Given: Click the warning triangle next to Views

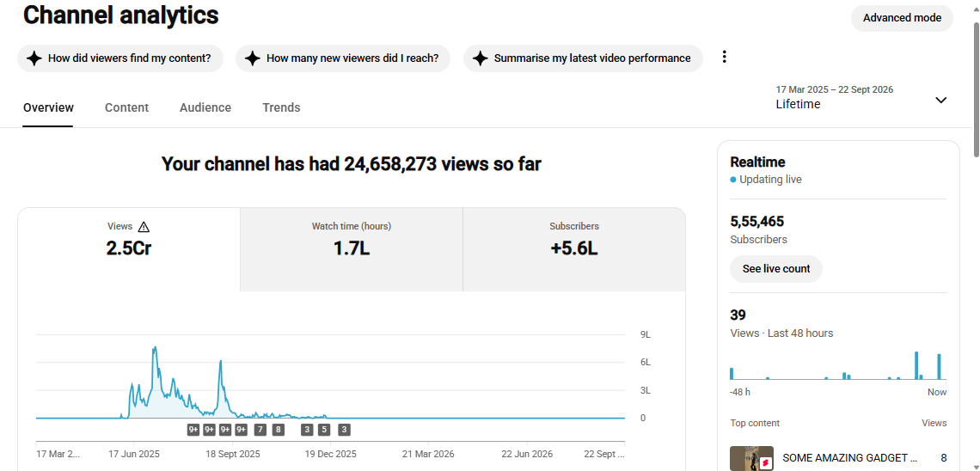Looking at the screenshot, I should pos(144,227).
